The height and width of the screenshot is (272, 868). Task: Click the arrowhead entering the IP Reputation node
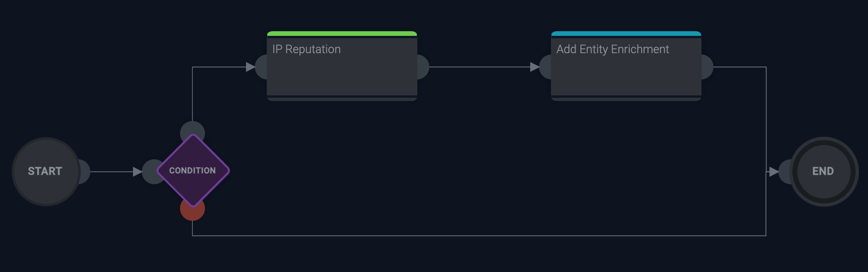pyautogui.click(x=250, y=67)
